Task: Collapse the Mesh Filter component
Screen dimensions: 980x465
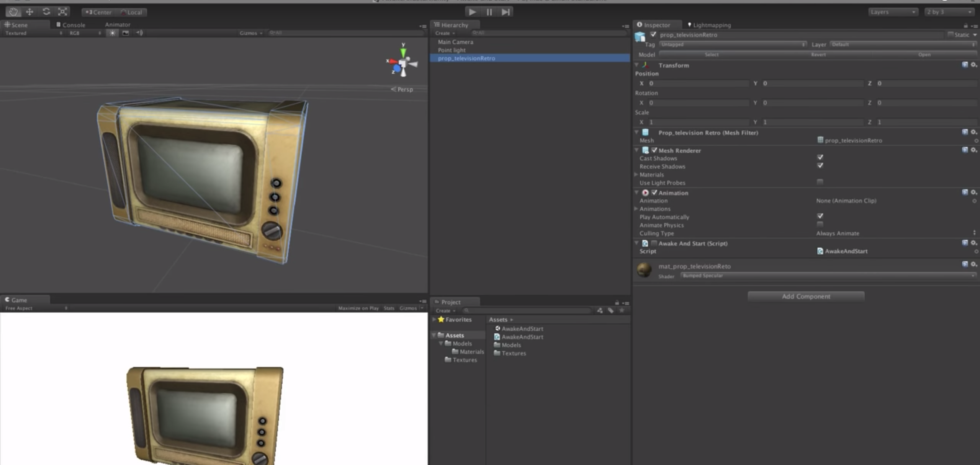Action: [x=636, y=132]
